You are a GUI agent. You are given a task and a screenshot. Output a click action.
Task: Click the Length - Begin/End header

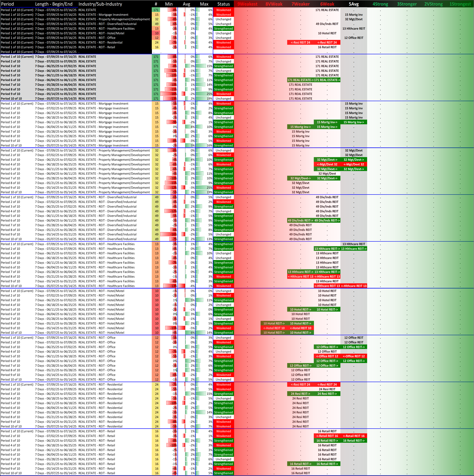tap(54, 4)
